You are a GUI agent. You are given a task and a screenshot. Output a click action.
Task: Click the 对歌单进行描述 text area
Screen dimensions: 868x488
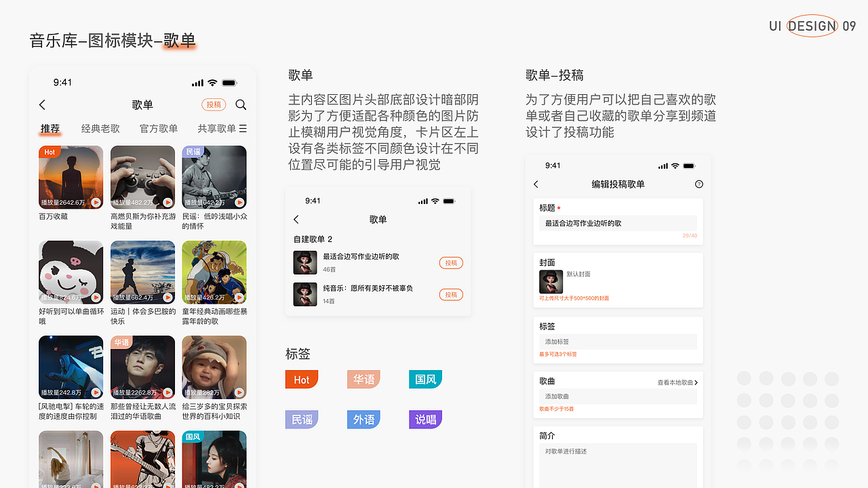[x=618, y=466]
